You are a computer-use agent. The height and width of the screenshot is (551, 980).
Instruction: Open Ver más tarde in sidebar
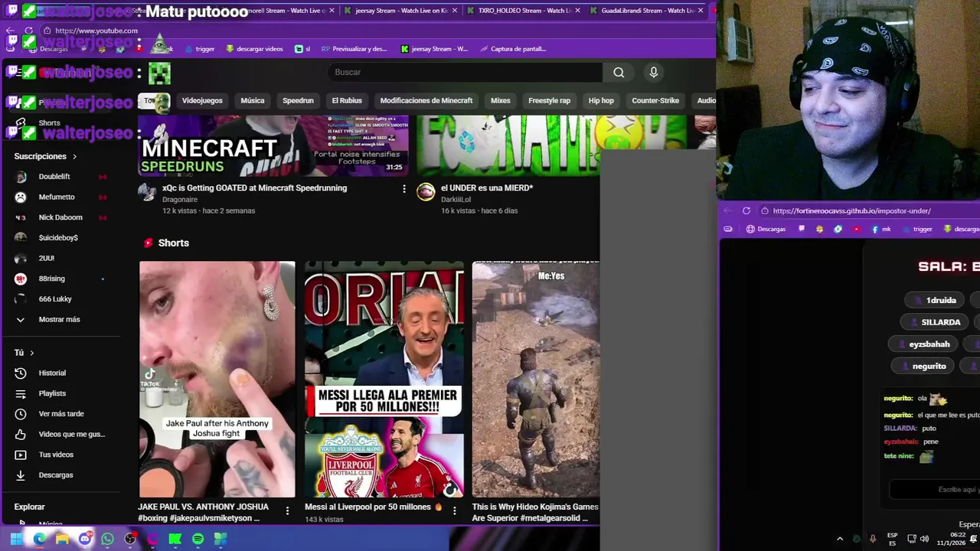[x=61, y=414]
